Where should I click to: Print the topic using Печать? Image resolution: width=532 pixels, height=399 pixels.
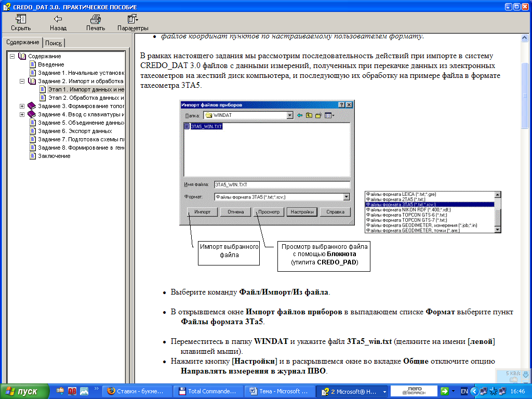pos(96,23)
